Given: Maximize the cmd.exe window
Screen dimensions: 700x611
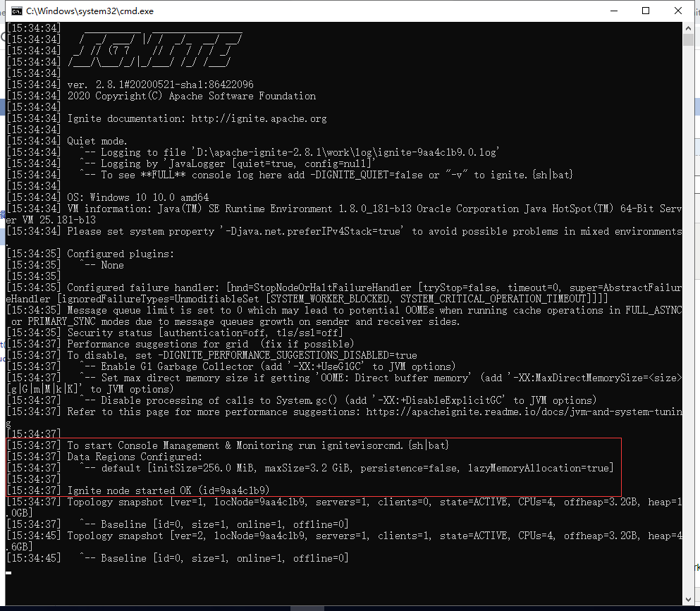Looking at the screenshot, I should (x=646, y=11).
